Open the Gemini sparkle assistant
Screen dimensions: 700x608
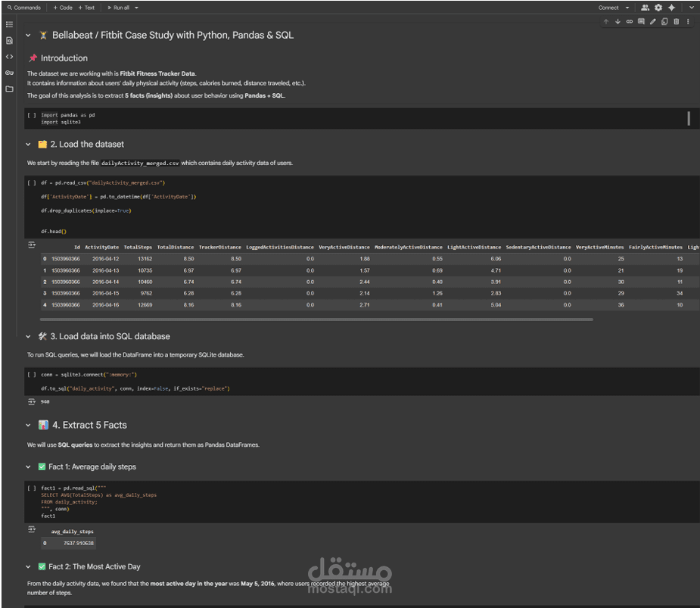pos(671,8)
